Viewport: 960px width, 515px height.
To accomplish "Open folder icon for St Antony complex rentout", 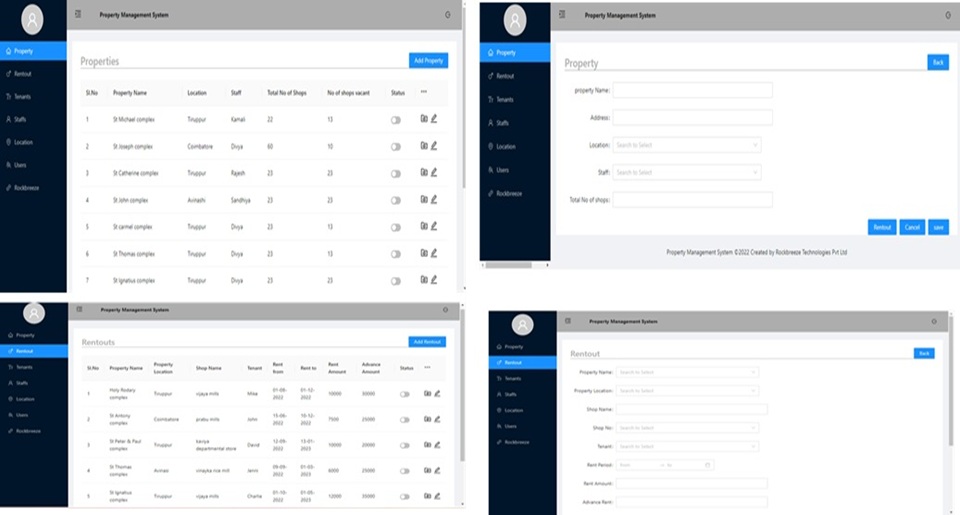I will [x=428, y=419].
